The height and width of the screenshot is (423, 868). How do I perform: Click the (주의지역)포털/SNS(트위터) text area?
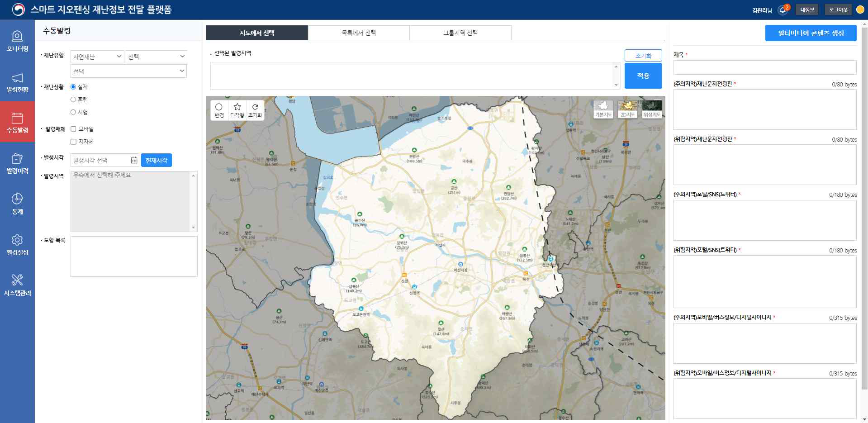(x=765, y=220)
